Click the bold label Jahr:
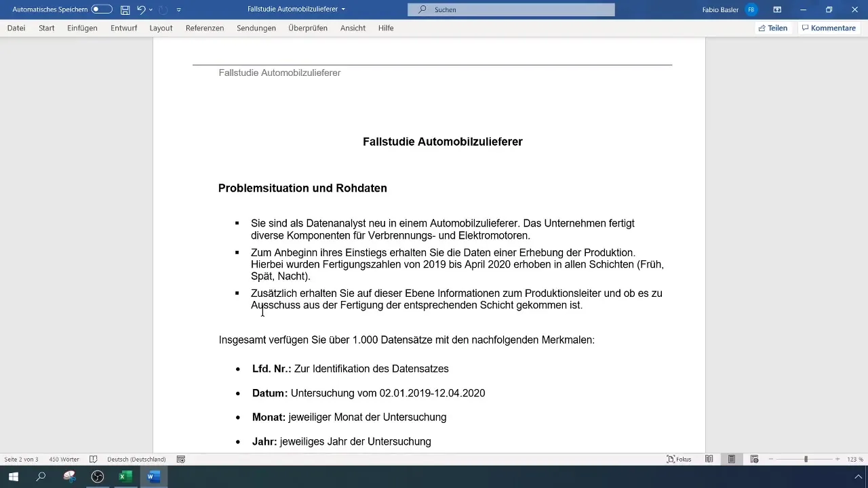This screenshot has width=868, height=488. click(x=264, y=441)
